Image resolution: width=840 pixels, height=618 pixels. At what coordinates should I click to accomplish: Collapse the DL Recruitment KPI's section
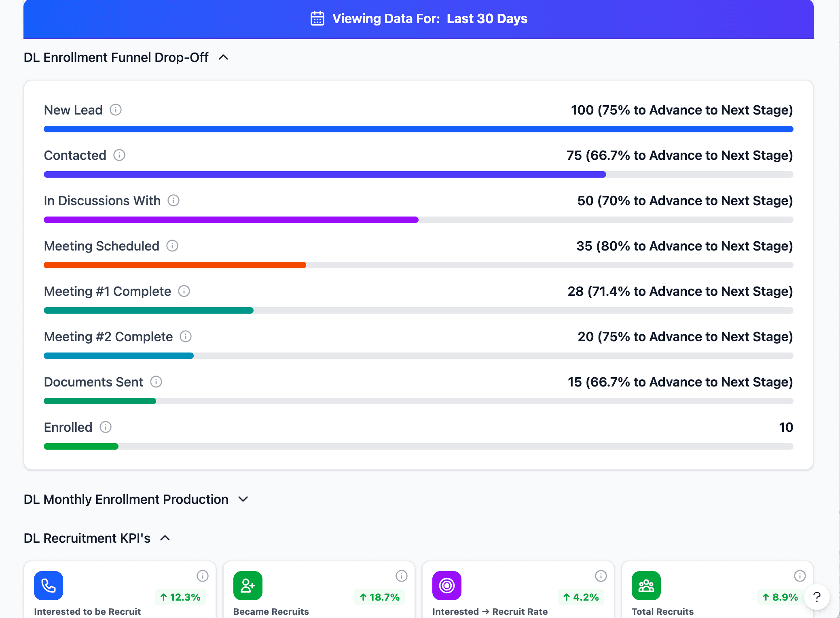(165, 538)
